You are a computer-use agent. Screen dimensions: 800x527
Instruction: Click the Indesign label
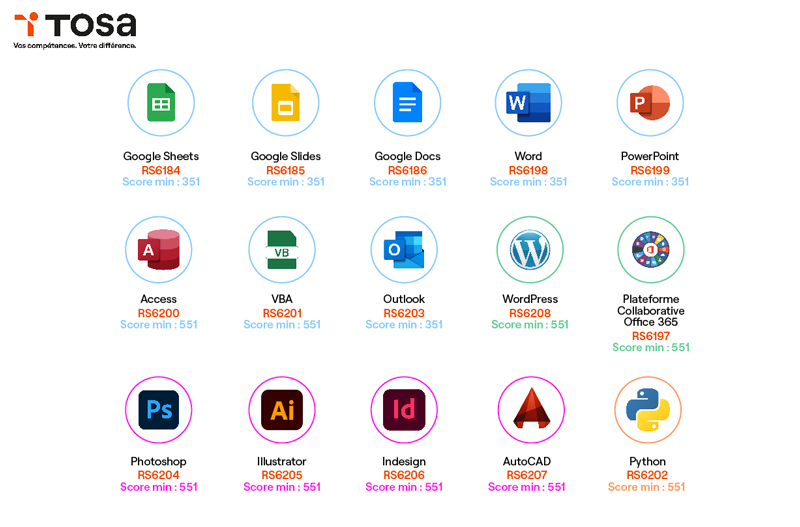click(x=404, y=462)
